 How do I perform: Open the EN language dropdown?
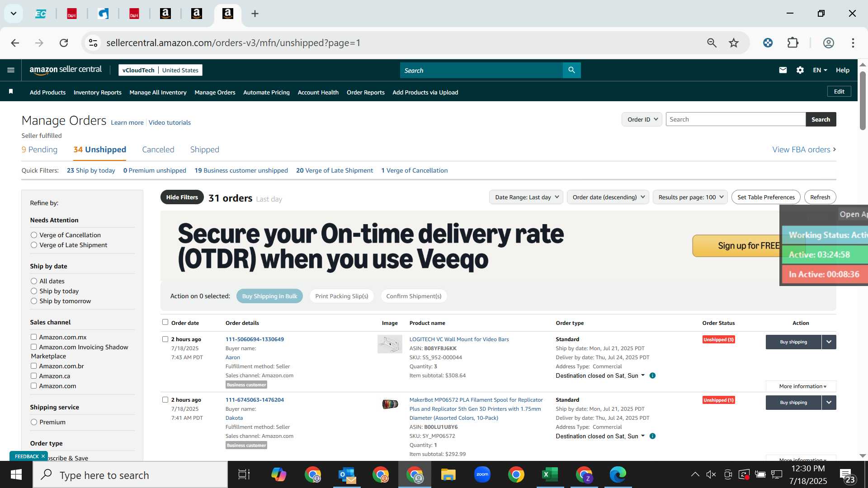(820, 70)
